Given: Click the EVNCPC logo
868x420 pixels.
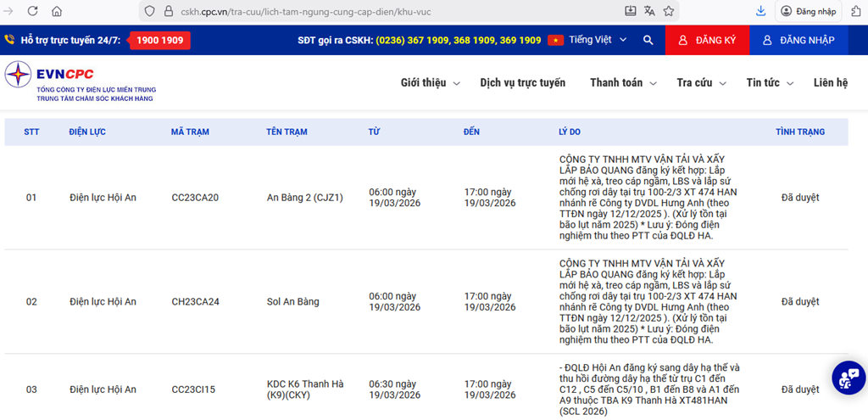Looking at the screenshot, I should click(81, 81).
